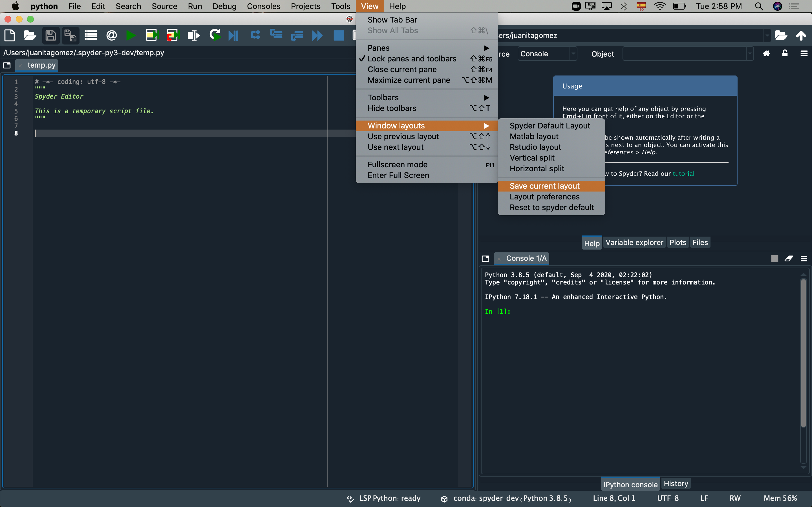Open the Source dropdown set to Console
The image size is (812, 507).
(x=547, y=53)
